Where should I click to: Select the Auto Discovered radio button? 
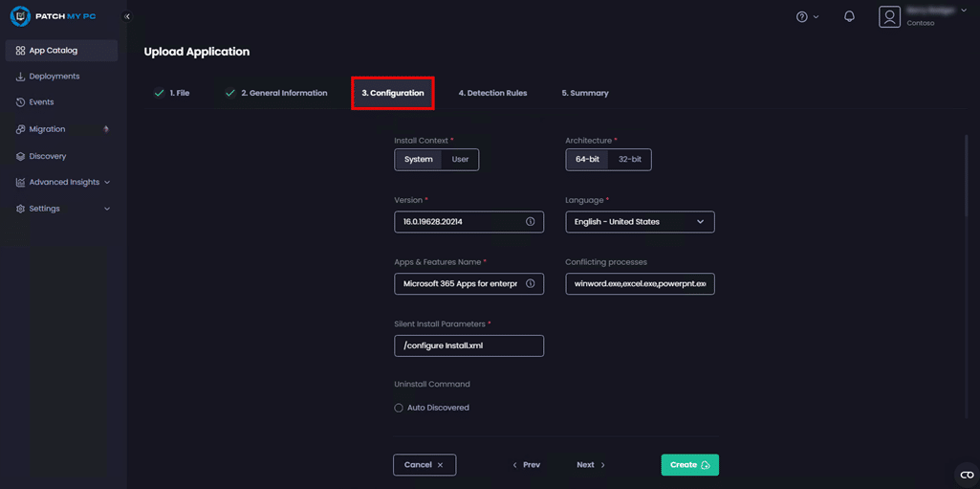tap(399, 408)
